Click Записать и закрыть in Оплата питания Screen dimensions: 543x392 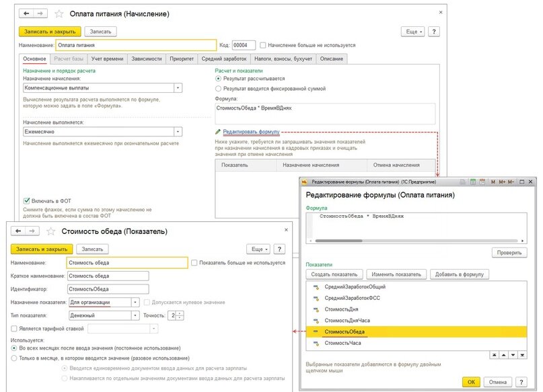point(50,32)
